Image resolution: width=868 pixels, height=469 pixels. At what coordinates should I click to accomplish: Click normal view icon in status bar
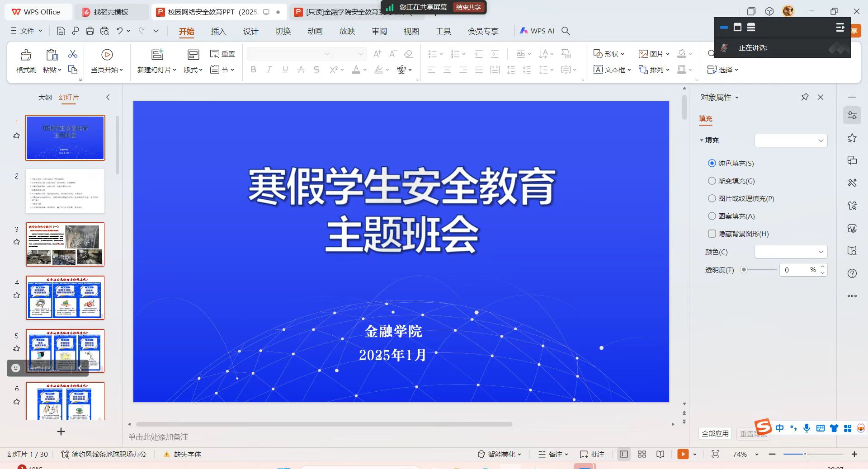(624, 454)
